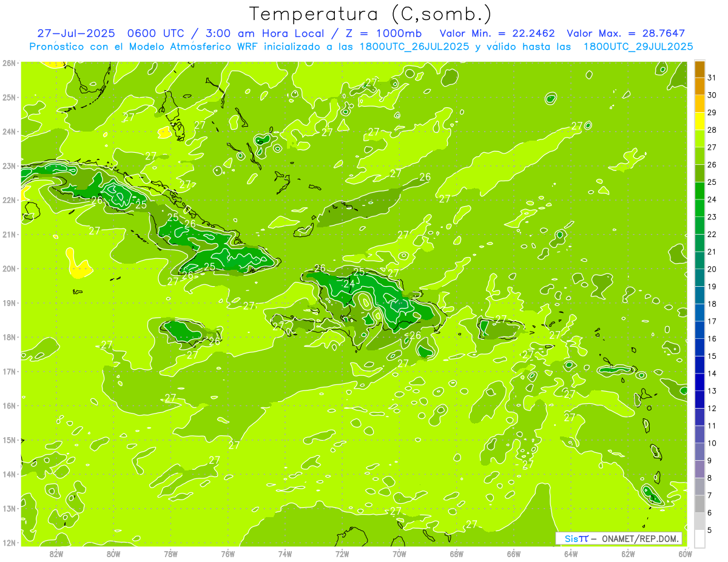Click purple legend swatch between 10 and 9
The image size is (728, 562).
pos(699,452)
